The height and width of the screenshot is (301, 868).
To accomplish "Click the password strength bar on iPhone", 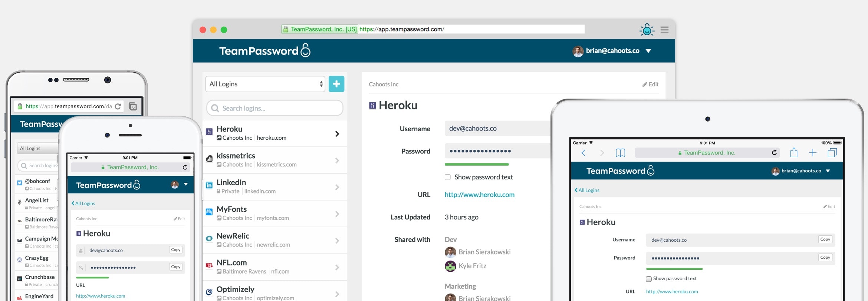I will [92, 278].
